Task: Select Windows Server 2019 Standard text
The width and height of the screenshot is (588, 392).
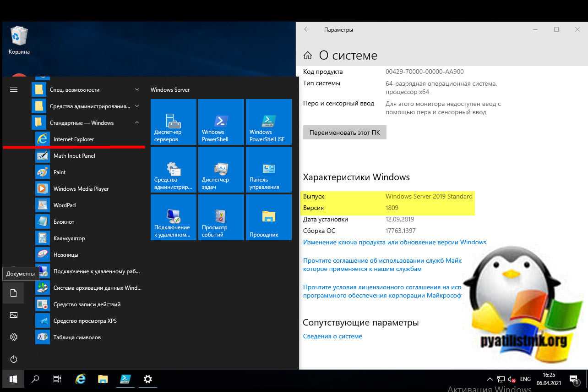Action: click(429, 196)
